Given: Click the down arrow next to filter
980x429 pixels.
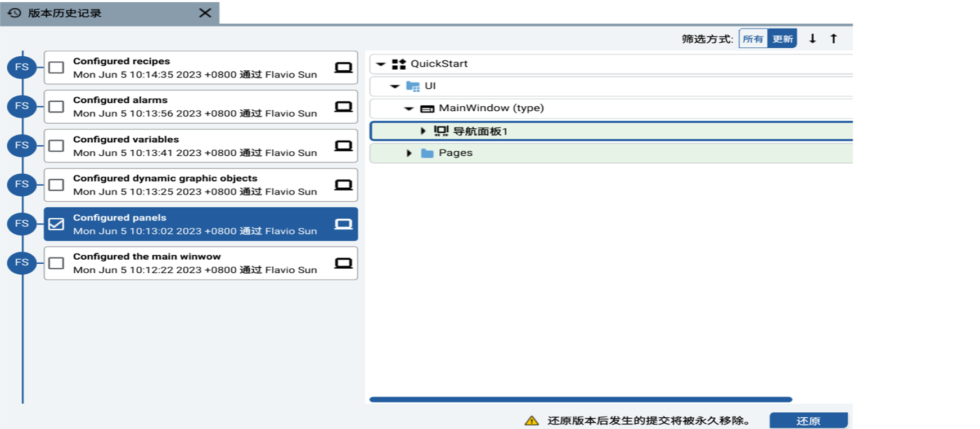Looking at the screenshot, I should click(x=812, y=39).
